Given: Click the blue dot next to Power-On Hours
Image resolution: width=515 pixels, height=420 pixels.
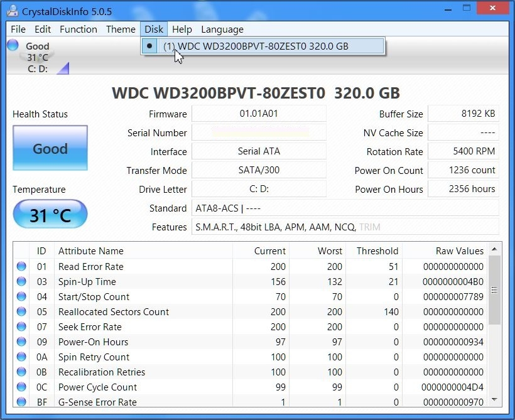Looking at the screenshot, I should (21, 342).
